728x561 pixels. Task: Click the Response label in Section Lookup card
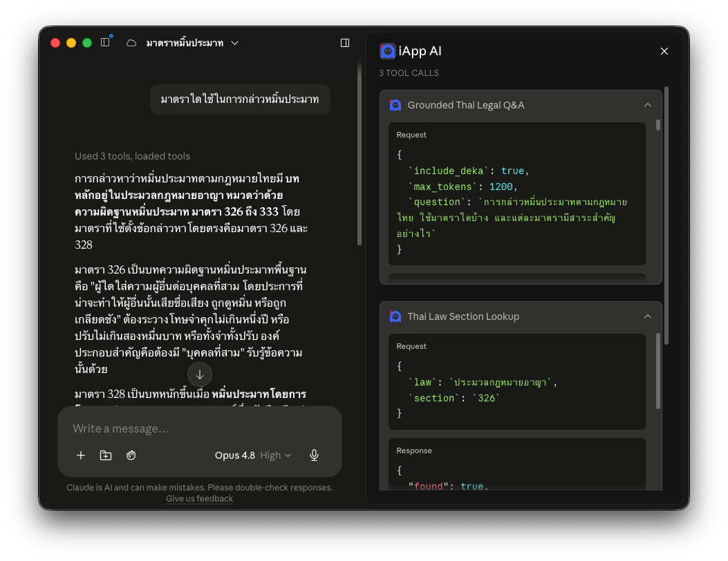point(414,450)
